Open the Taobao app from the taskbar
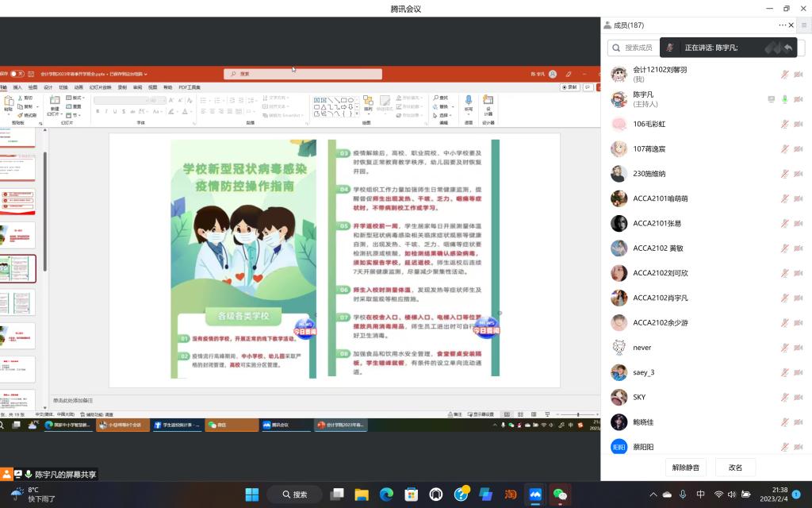812x508 pixels. [x=511, y=495]
